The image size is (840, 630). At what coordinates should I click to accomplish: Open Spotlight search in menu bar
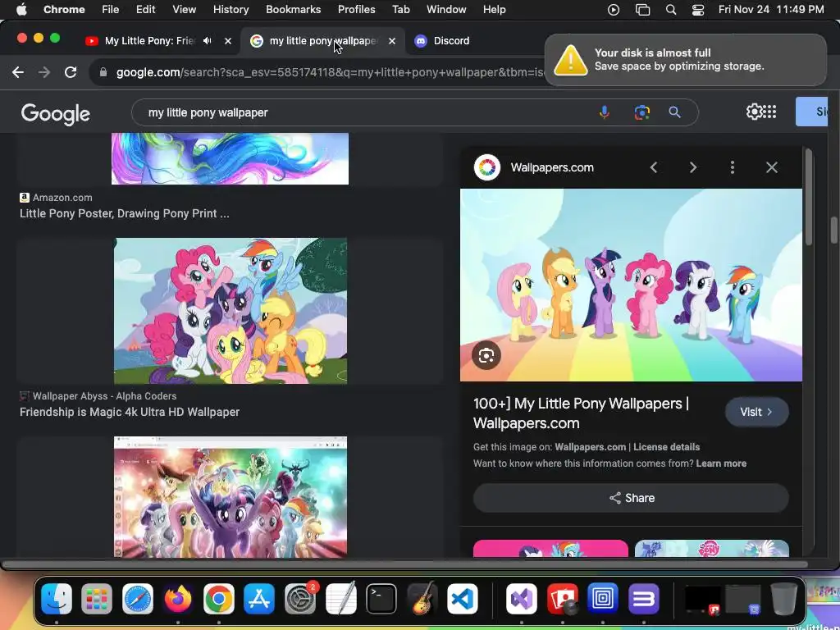click(x=671, y=10)
